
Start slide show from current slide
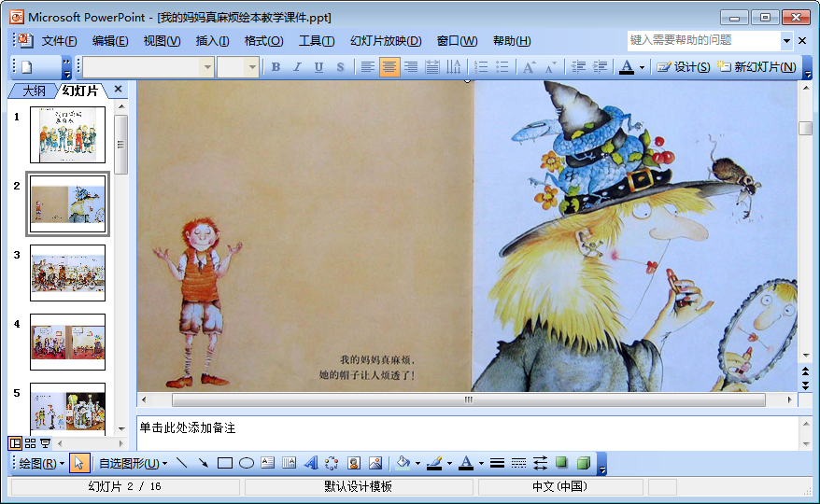(46, 443)
